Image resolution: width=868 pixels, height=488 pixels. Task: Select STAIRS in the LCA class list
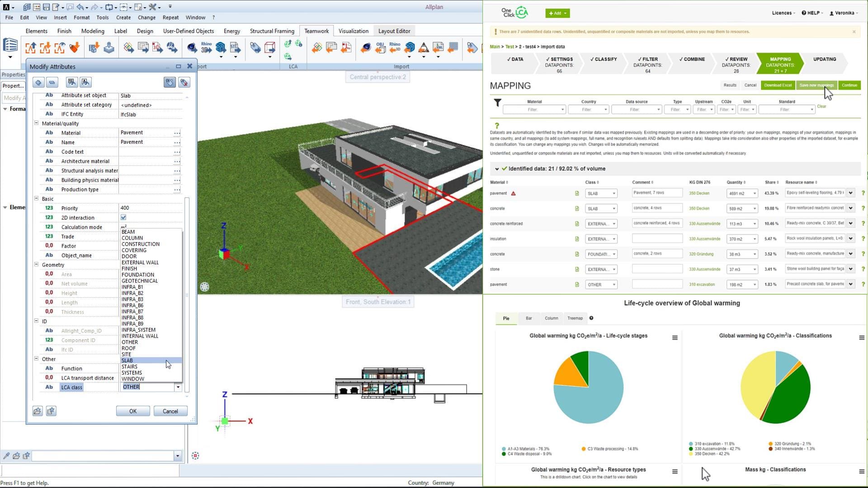[129, 366]
